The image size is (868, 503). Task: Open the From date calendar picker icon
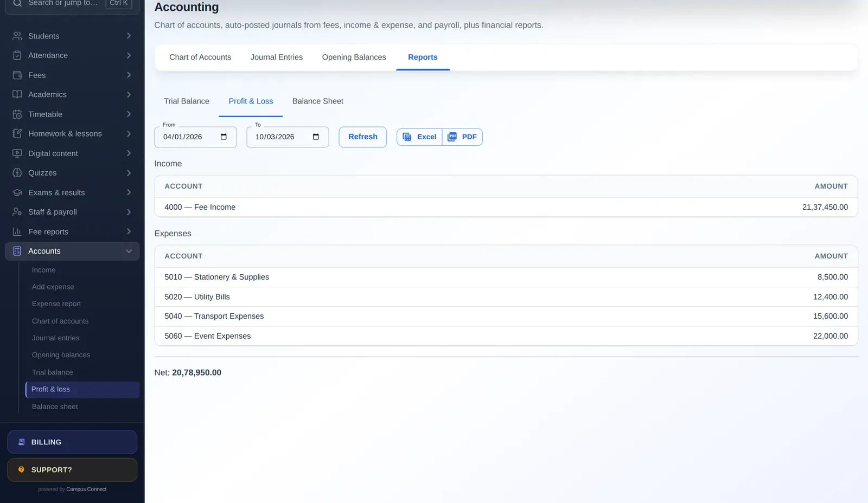pos(224,137)
